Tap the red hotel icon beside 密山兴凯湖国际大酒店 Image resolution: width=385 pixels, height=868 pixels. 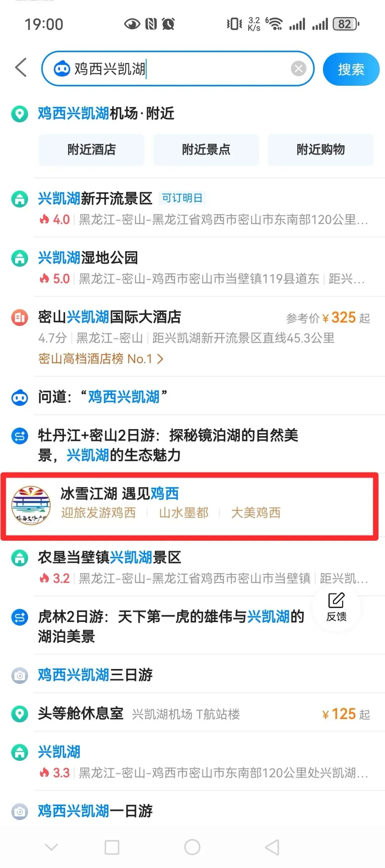[20, 317]
